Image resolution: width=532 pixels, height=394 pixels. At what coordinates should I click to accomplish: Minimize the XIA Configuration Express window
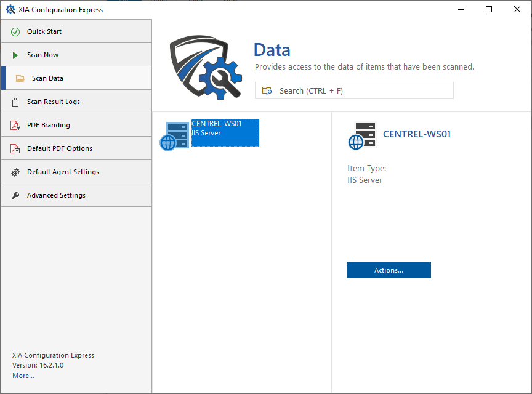461,9
